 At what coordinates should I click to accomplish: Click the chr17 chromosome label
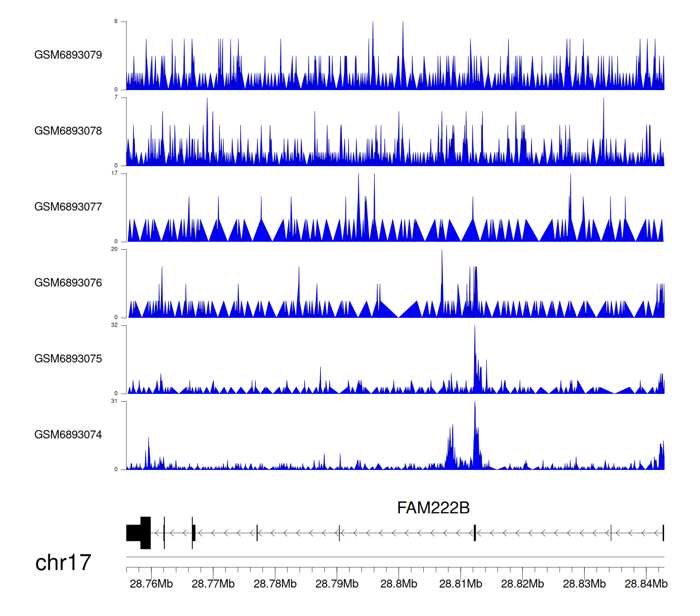[63, 563]
